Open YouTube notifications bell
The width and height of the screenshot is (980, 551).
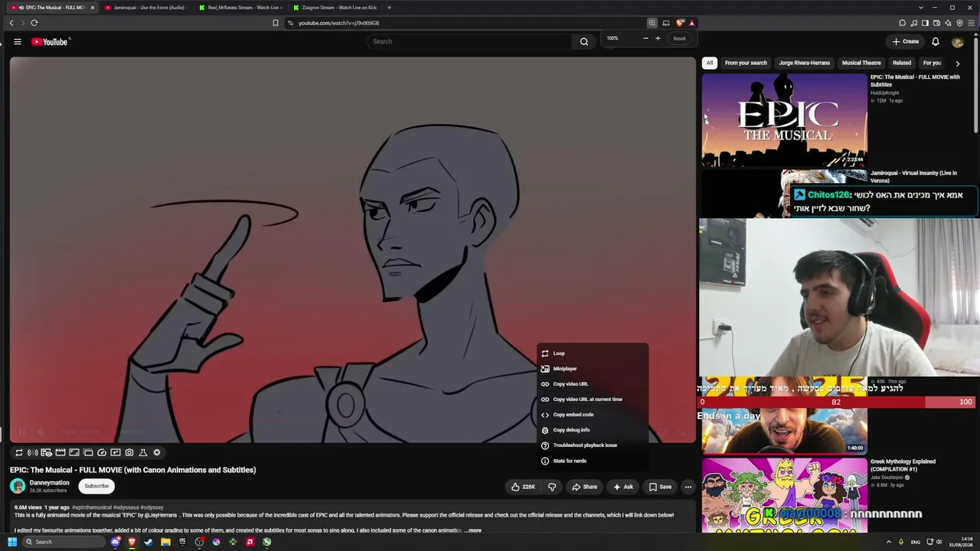[935, 41]
